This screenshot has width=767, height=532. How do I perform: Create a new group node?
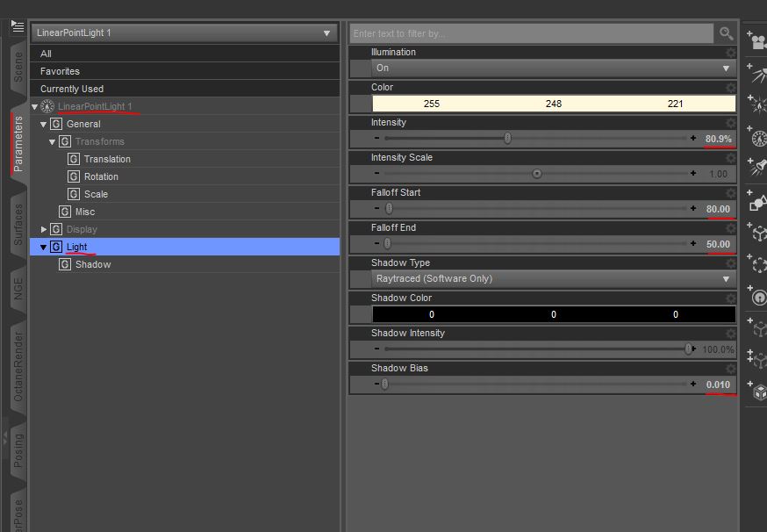(756, 264)
